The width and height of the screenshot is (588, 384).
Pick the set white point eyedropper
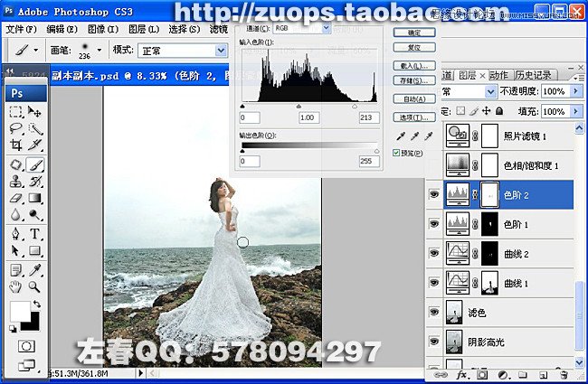pyautogui.click(x=428, y=136)
